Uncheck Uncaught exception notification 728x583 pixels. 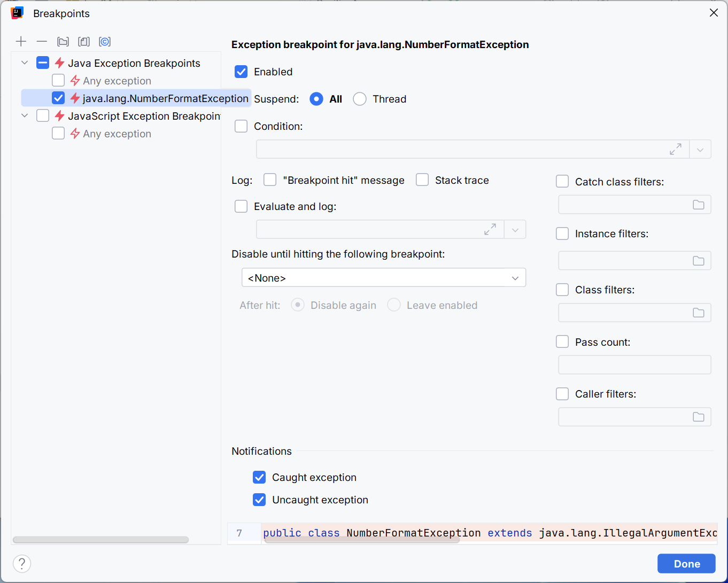(x=259, y=500)
